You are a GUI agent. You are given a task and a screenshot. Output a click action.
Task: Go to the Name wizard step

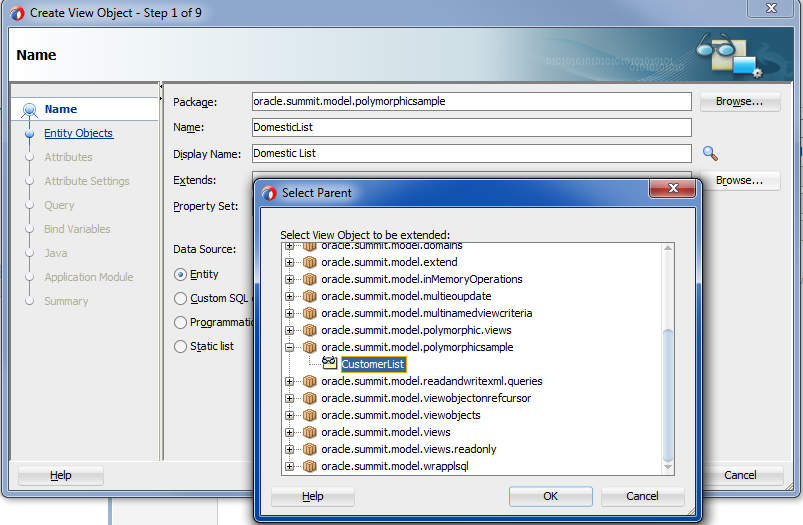[60, 109]
